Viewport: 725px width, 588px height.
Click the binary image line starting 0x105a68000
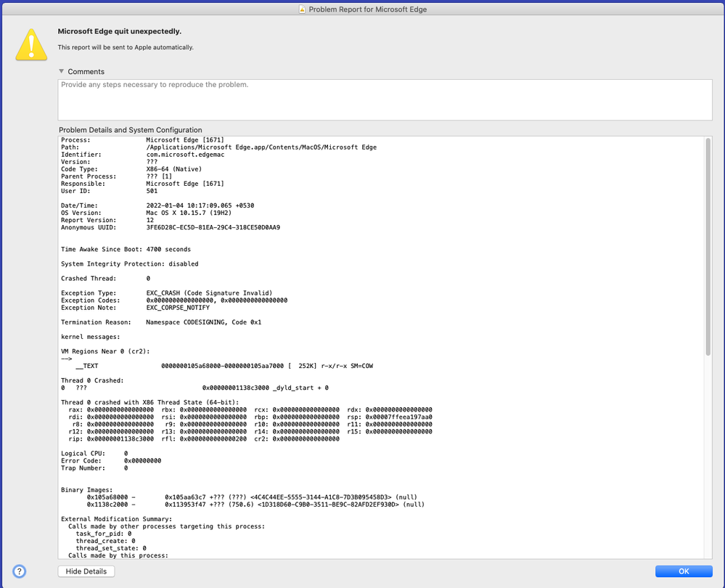252,497
